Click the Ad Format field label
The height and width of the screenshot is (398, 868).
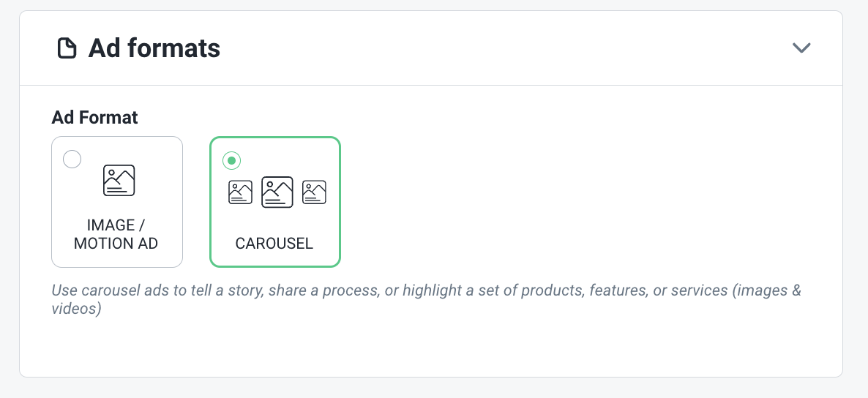pos(94,117)
